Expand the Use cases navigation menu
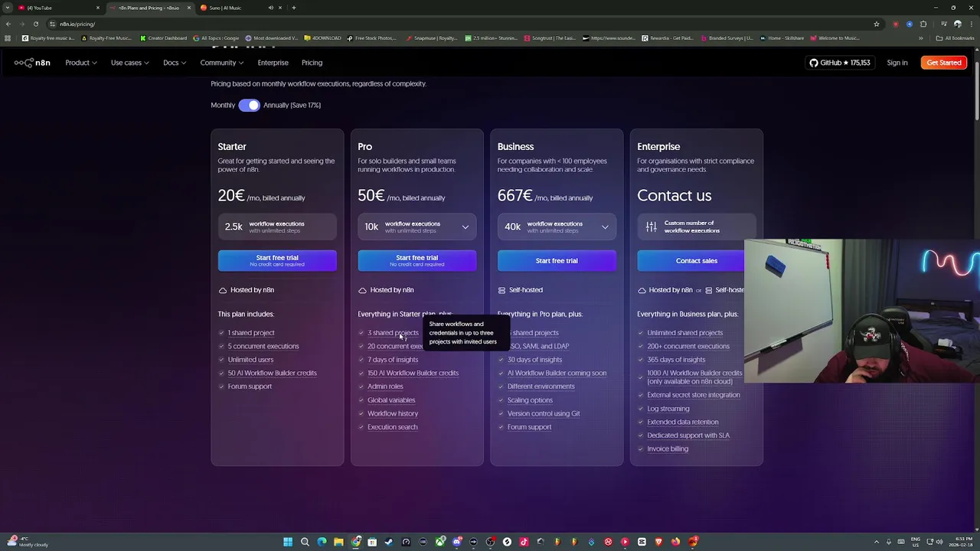Image resolution: width=980 pixels, height=551 pixels. 129,63
